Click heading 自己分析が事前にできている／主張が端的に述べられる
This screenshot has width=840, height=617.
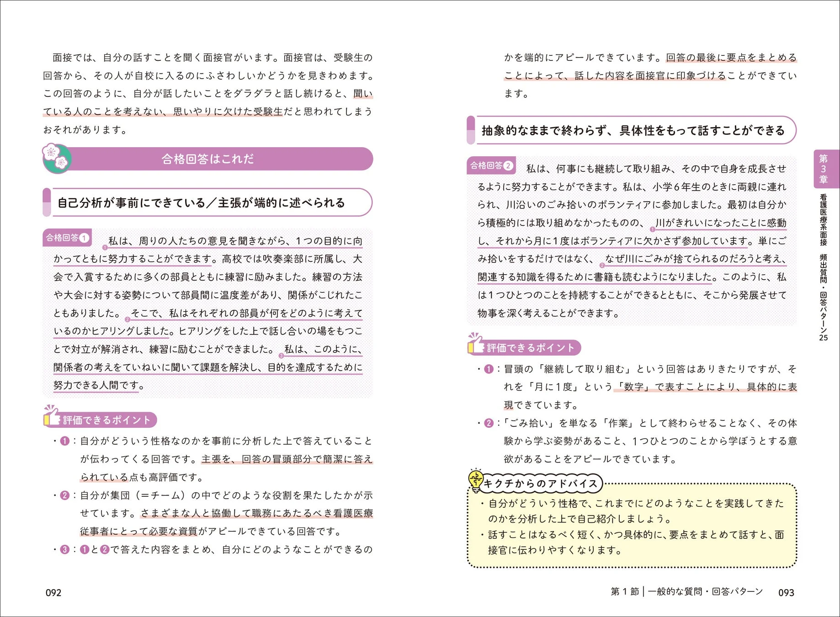click(202, 202)
